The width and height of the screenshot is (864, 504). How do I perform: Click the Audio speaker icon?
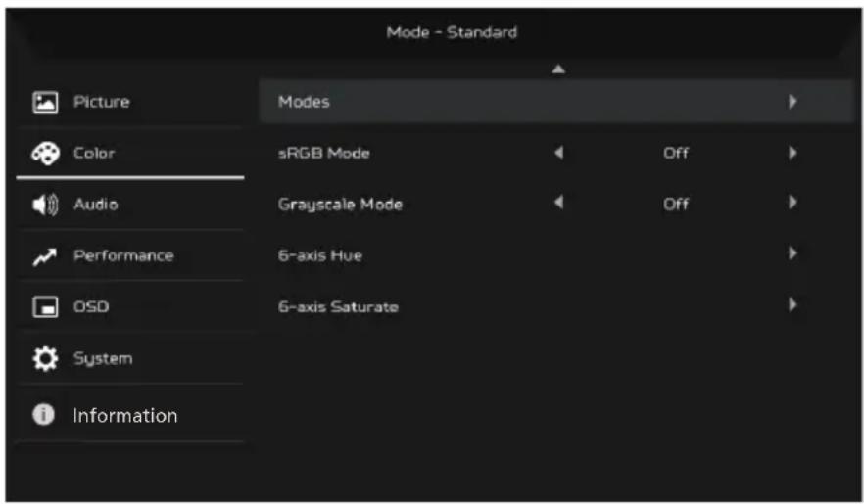45,205
